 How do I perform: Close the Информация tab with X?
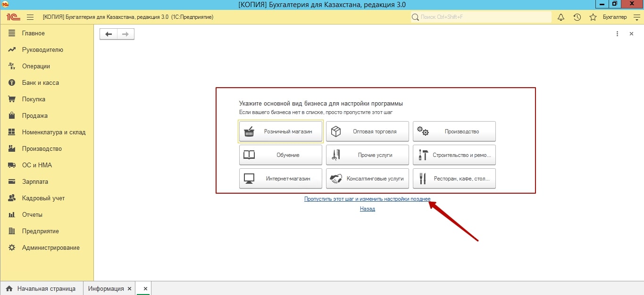(x=145, y=288)
